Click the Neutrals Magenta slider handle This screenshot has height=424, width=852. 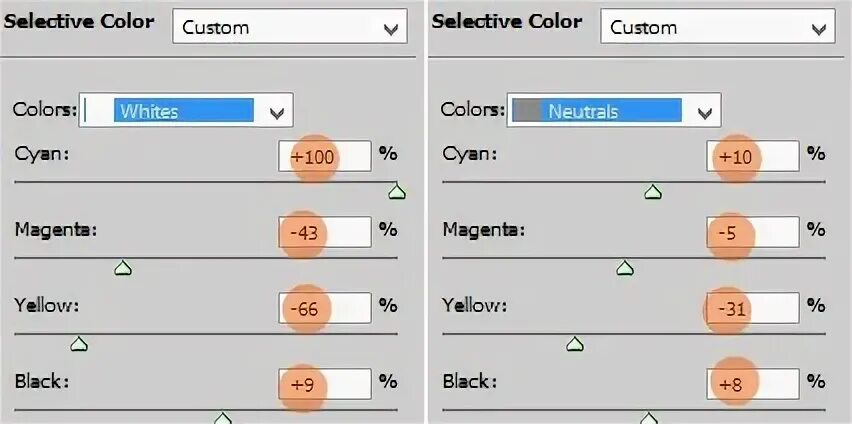[x=625, y=267]
